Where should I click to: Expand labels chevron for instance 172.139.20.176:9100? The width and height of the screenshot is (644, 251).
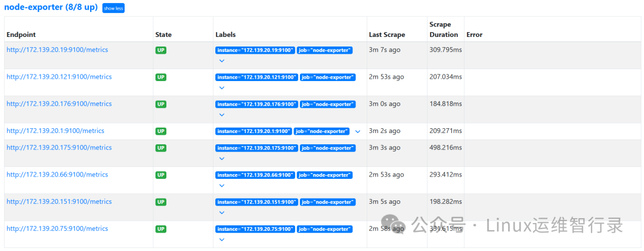click(222, 114)
